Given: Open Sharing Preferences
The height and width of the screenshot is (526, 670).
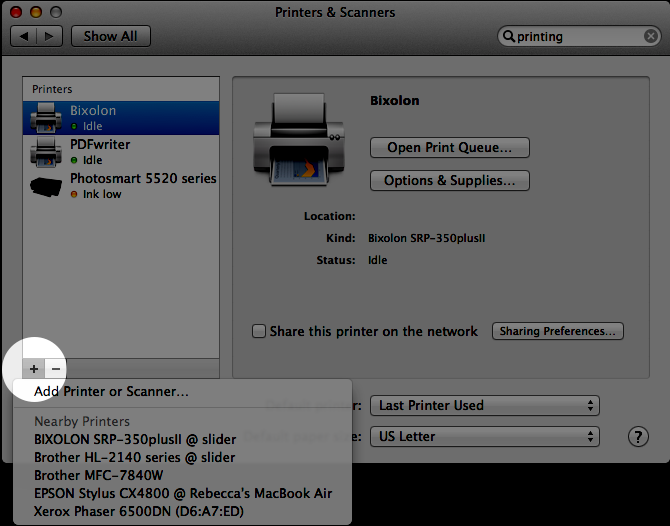Looking at the screenshot, I should pos(558,331).
